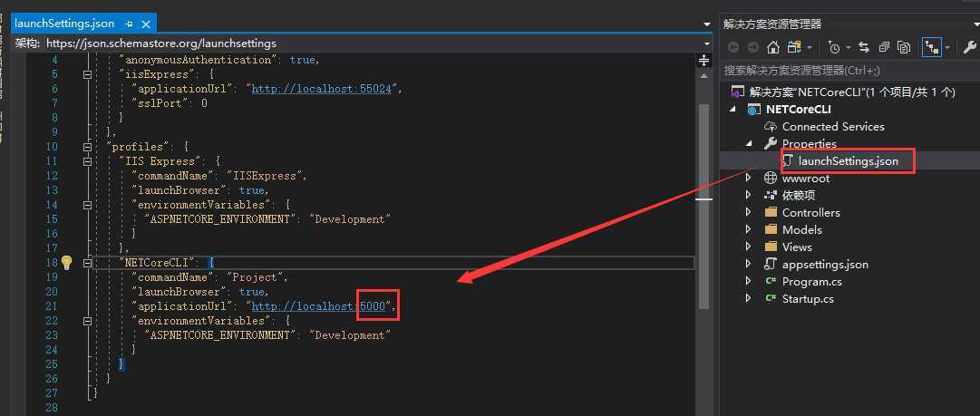Click the Properties wrench icon in toolbar
This screenshot has width=980, height=416.
tap(971, 47)
